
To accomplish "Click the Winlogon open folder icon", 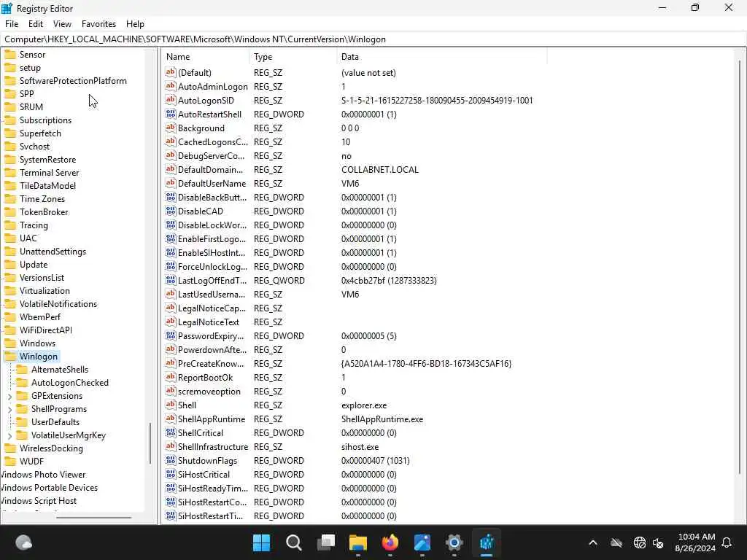I will 10,356.
